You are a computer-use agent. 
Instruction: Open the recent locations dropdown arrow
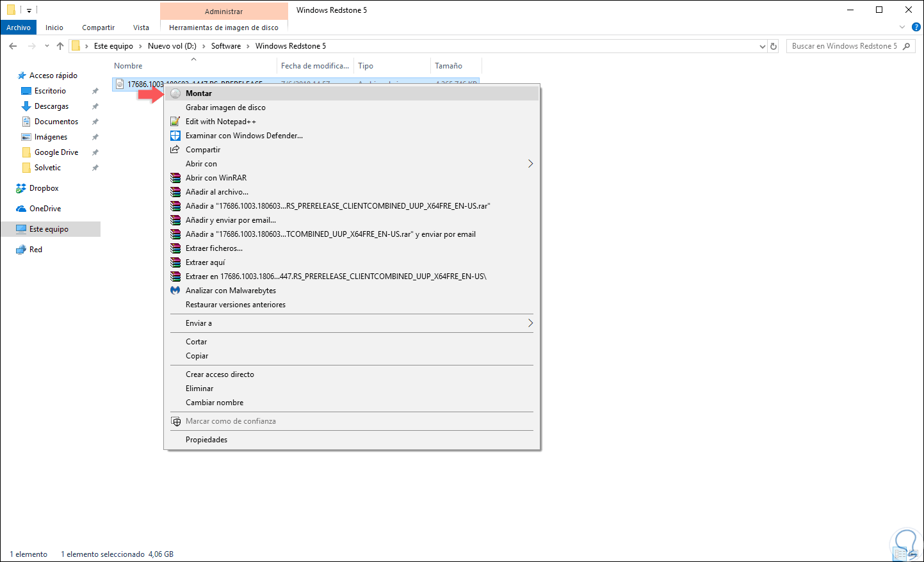[47, 46]
